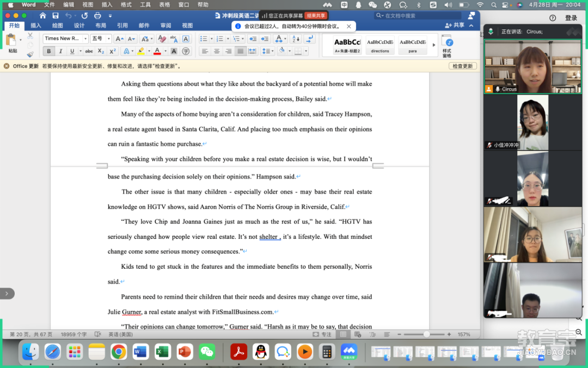Click the 共享 share button
This screenshot has width=588, height=368.
pos(455,25)
